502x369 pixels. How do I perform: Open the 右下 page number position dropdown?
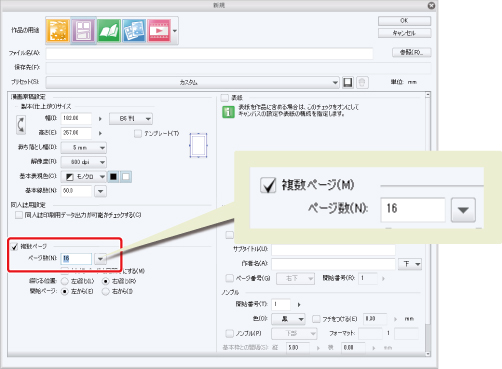pos(295,278)
